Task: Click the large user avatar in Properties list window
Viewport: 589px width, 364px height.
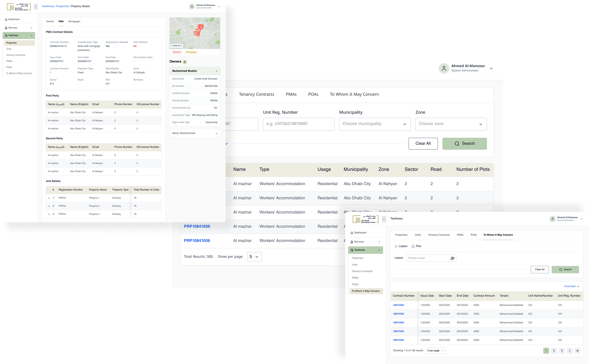Action: pyautogui.click(x=444, y=68)
